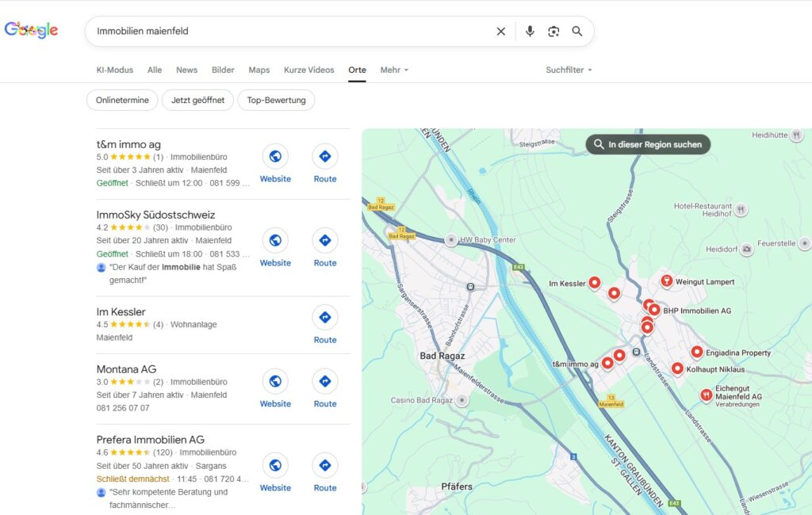This screenshot has width=812, height=515.
Task: Open the Website of Montana AG
Action: click(275, 381)
